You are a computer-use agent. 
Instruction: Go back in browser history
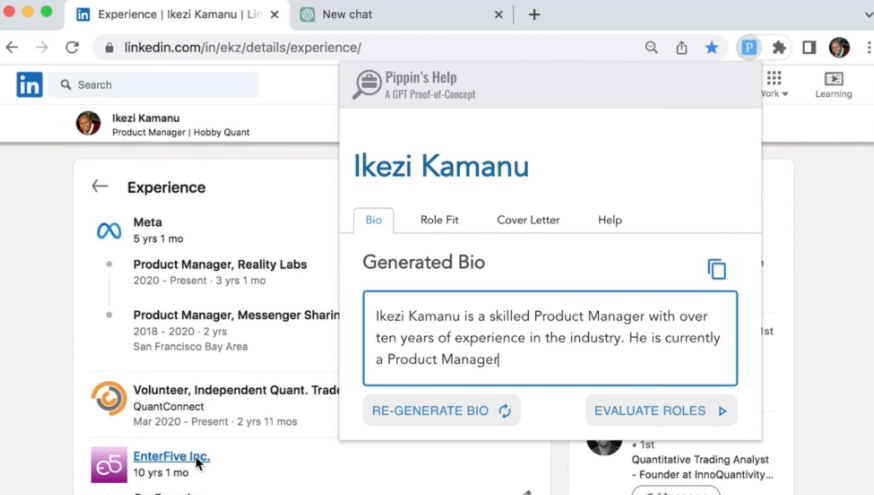point(12,47)
